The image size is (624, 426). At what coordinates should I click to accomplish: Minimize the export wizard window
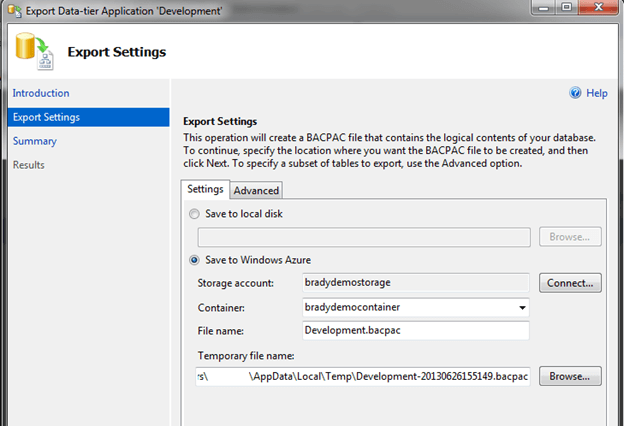pyautogui.click(x=544, y=7)
